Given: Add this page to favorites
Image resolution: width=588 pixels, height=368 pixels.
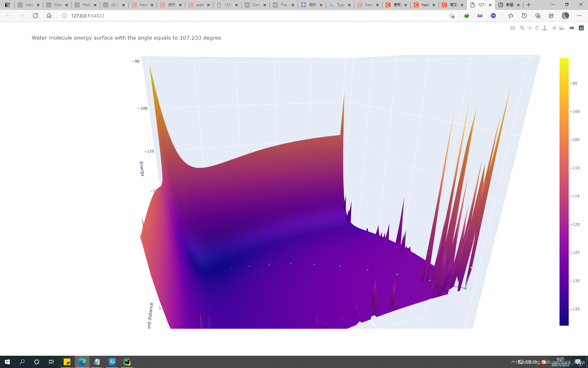Looking at the screenshot, I should [x=452, y=16].
